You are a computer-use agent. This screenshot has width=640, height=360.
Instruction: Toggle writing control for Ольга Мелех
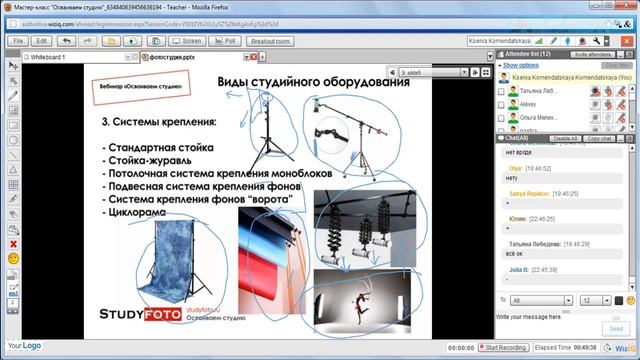point(621,118)
